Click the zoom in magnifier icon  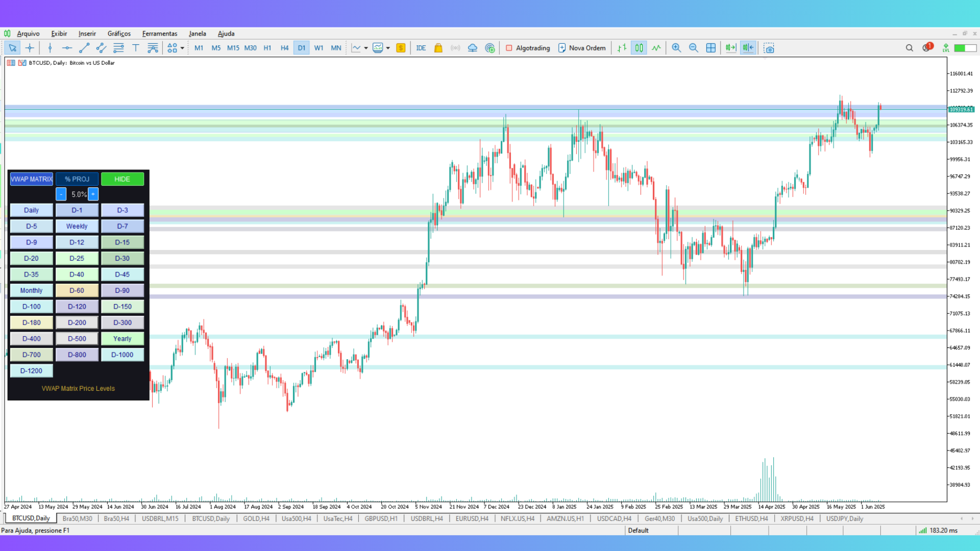click(x=676, y=48)
